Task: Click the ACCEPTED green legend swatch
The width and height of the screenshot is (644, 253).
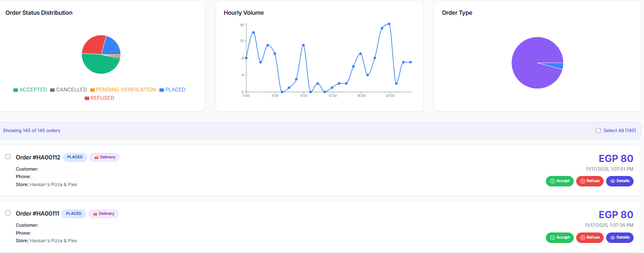Action: [16, 90]
